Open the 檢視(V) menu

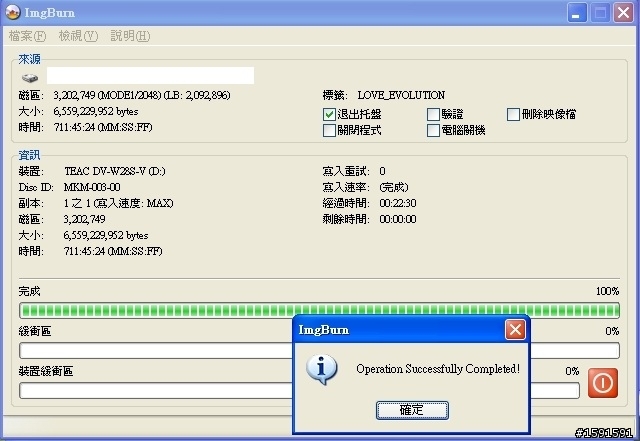click(x=78, y=36)
